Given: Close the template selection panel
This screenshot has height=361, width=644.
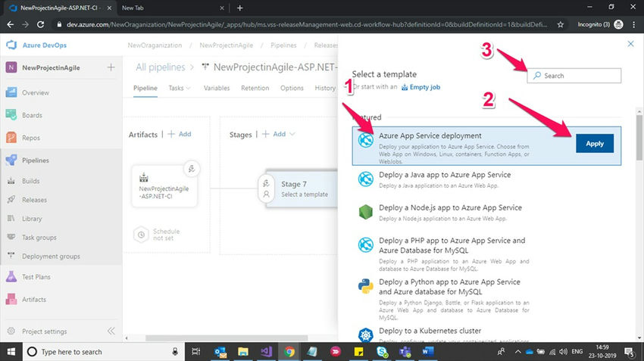Looking at the screenshot, I should tap(630, 44).
